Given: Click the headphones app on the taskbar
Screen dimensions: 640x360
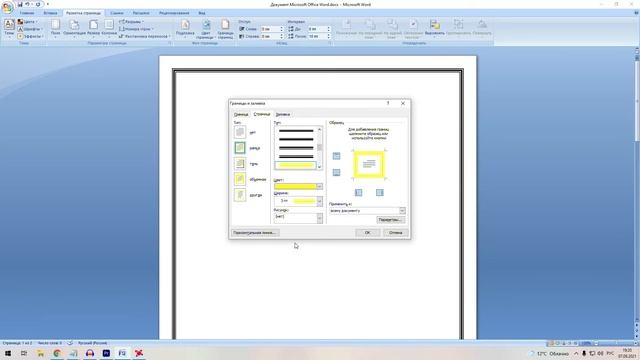Looking at the screenshot, I should point(90,353).
